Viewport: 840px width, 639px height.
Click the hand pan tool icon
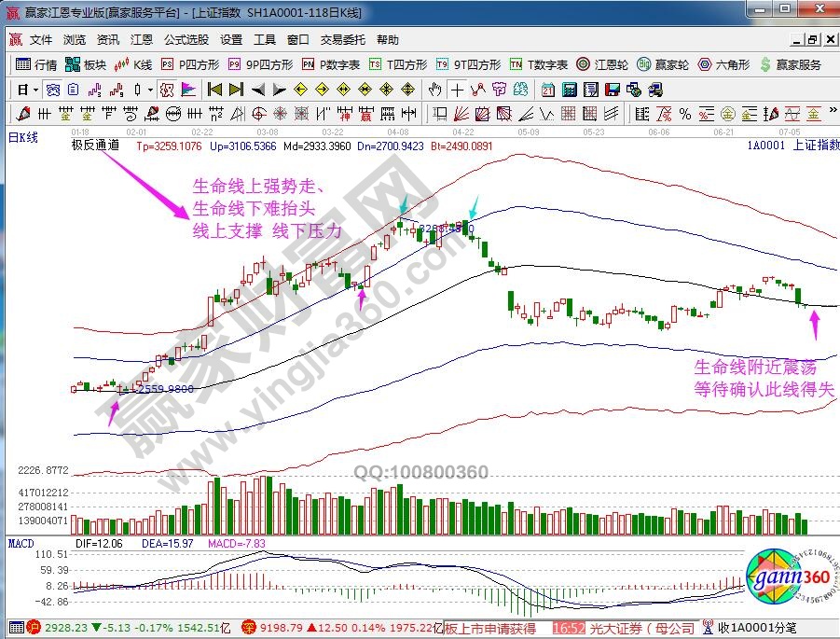[x=434, y=90]
